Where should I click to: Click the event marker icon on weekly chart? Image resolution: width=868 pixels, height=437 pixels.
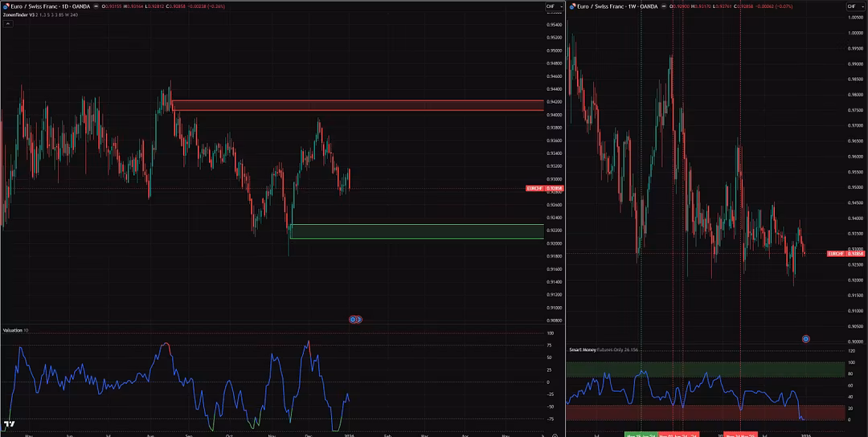pyautogui.click(x=805, y=339)
